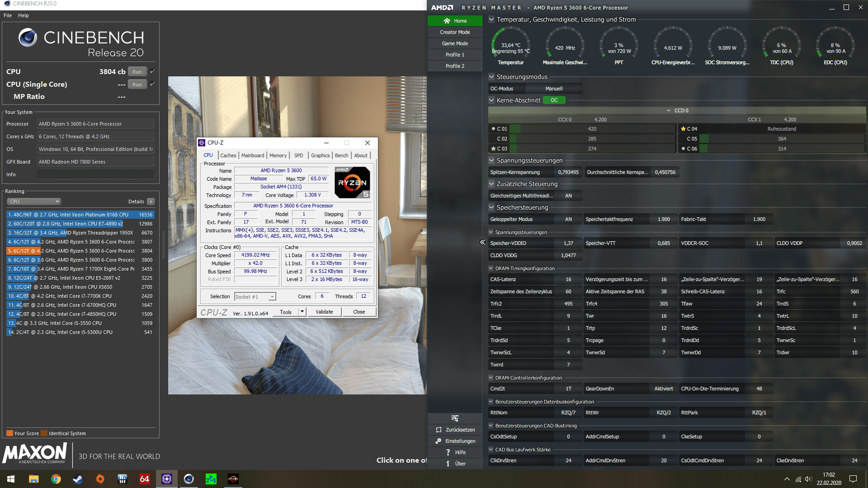Select Creator Mode in Ryzen Master
Viewport: 868px width, 488px height.
(x=455, y=32)
